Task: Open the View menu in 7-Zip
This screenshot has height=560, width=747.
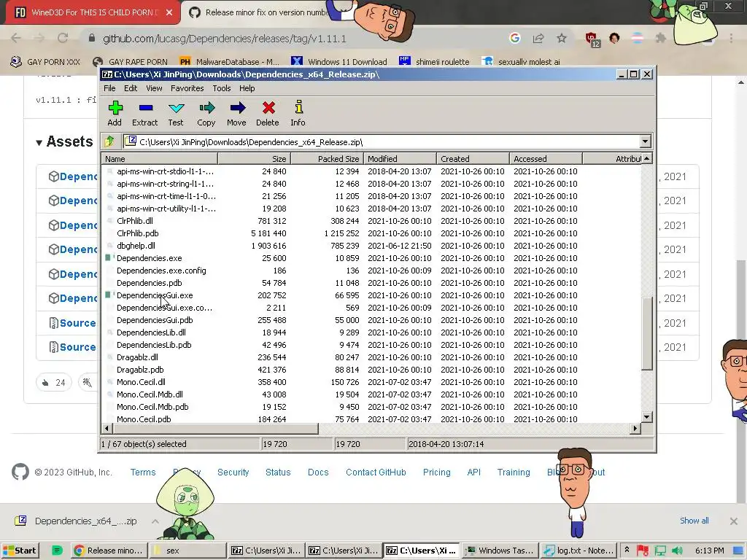Action: point(154,88)
